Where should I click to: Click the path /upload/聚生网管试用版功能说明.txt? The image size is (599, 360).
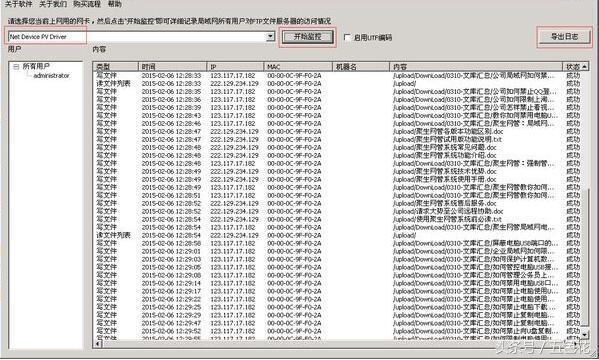pyautogui.click(x=447, y=140)
